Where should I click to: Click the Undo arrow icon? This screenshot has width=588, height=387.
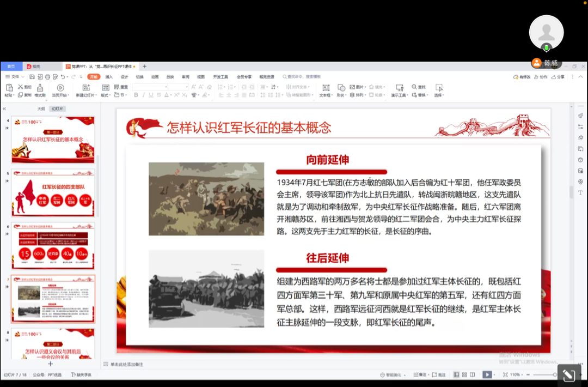tap(63, 77)
